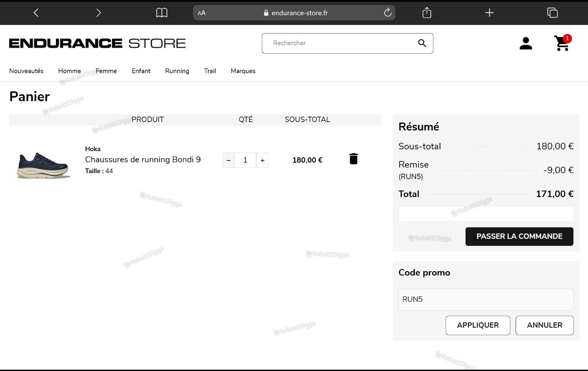Viewport: 588px width, 371px height.
Task: Click the product subtotal 180,00 € in cart row
Action: tap(307, 160)
